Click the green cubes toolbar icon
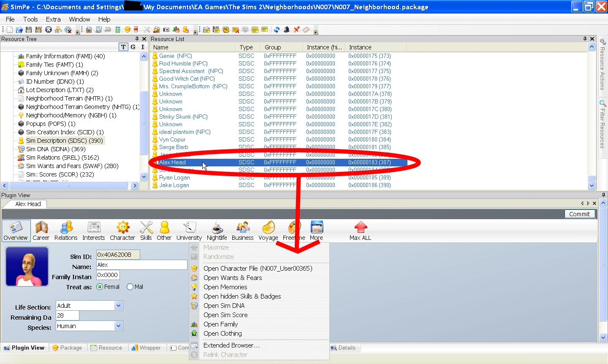608x364 pixels. tap(118, 30)
